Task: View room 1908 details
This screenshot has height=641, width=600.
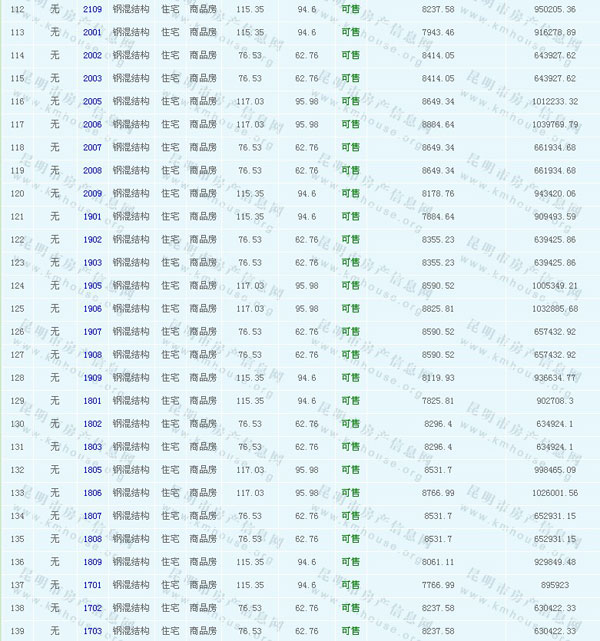Action: point(92,355)
